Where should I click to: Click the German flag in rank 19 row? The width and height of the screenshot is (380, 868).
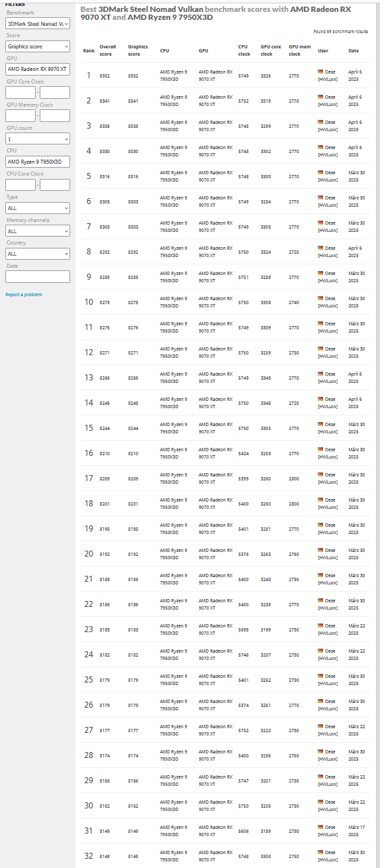pos(320,525)
